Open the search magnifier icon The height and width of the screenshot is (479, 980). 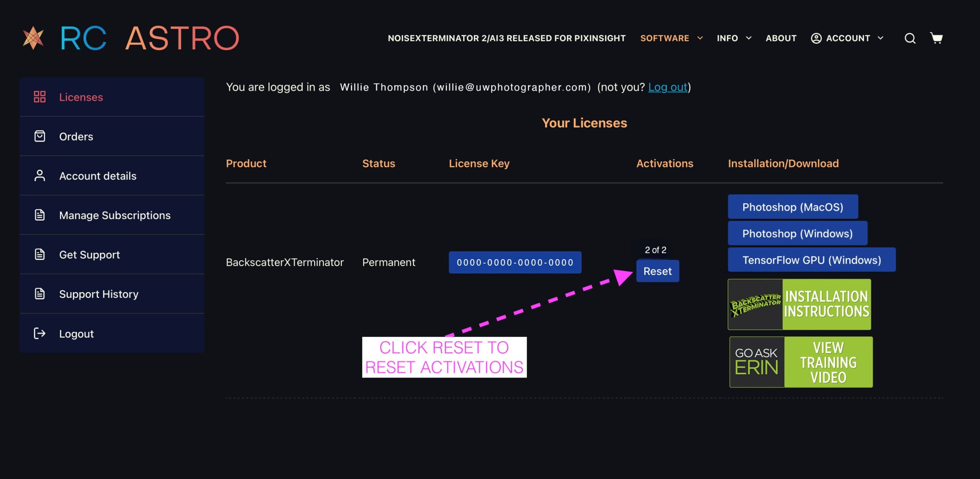910,38
